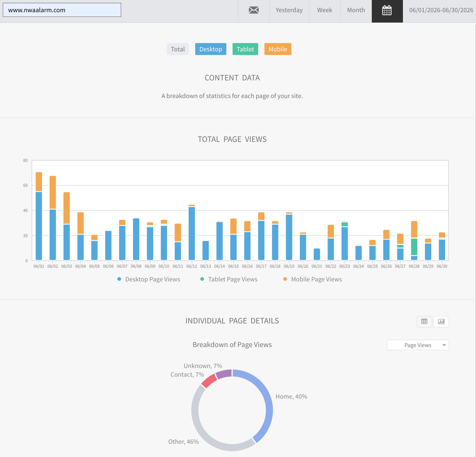This screenshot has height=457, width=476.
Task: Open the Page Views dropdown
Action: pyautogui.click(x=418, y=345)
